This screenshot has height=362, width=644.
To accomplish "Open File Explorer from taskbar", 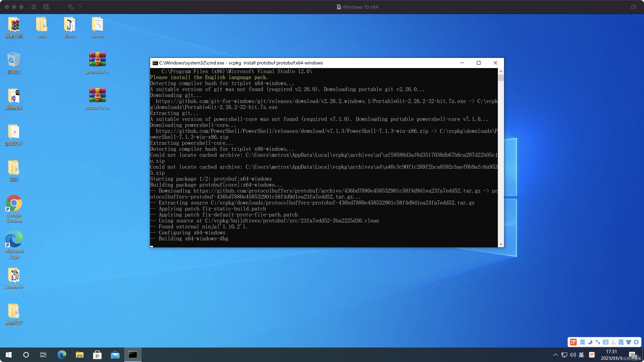I will pos(80,355).
